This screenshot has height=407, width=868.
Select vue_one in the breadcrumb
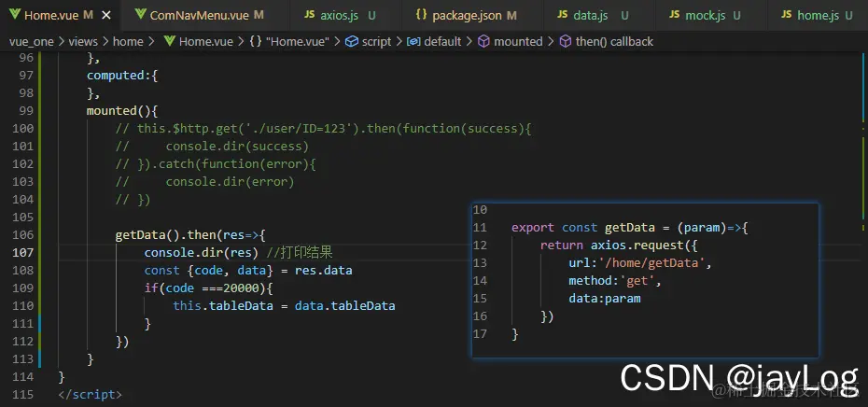32,41
